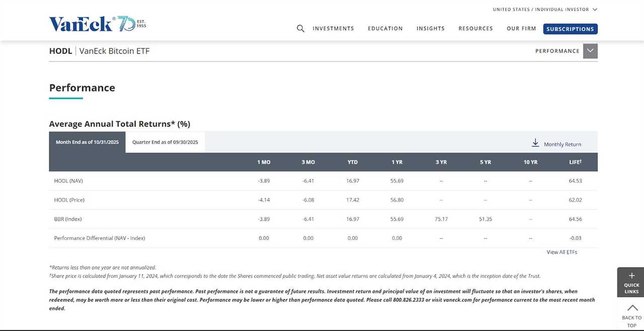Screen dimensions: 644x331
Task: Click the Monthly Return link
Action: 561,144
